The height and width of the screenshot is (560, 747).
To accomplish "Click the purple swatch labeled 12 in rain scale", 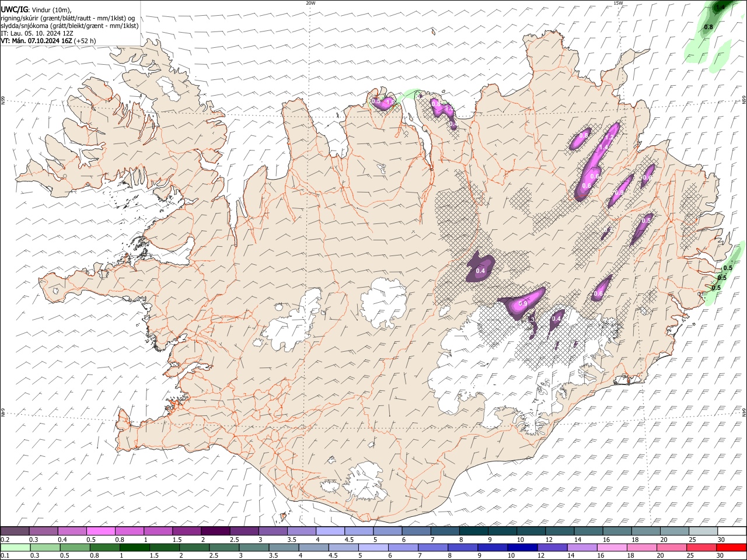I will tap(551, 547).
